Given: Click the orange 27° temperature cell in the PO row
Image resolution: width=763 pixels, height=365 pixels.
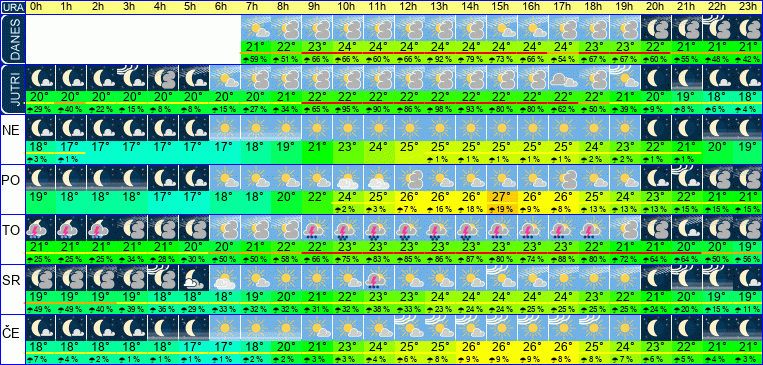Looking at the screenshot, I should (x=501, y=198).
